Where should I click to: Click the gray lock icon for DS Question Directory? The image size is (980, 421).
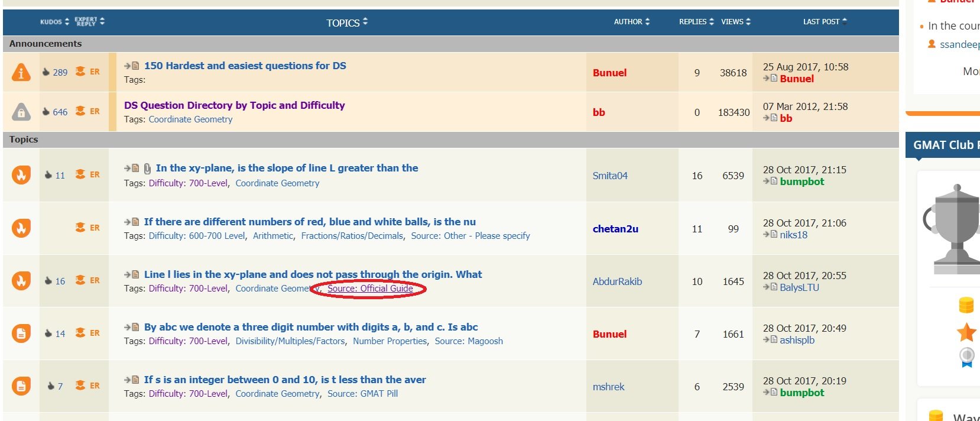(x=21, y=112)
